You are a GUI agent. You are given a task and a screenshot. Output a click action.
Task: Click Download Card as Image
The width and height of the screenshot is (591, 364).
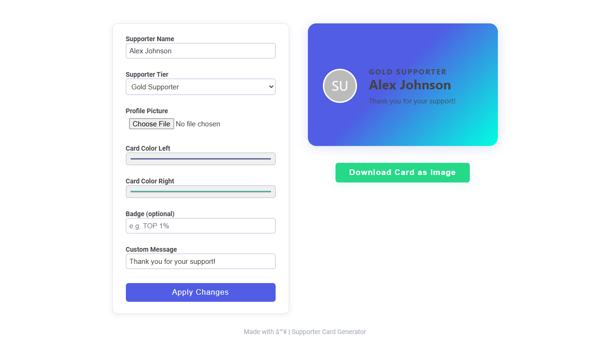[402, 172]
